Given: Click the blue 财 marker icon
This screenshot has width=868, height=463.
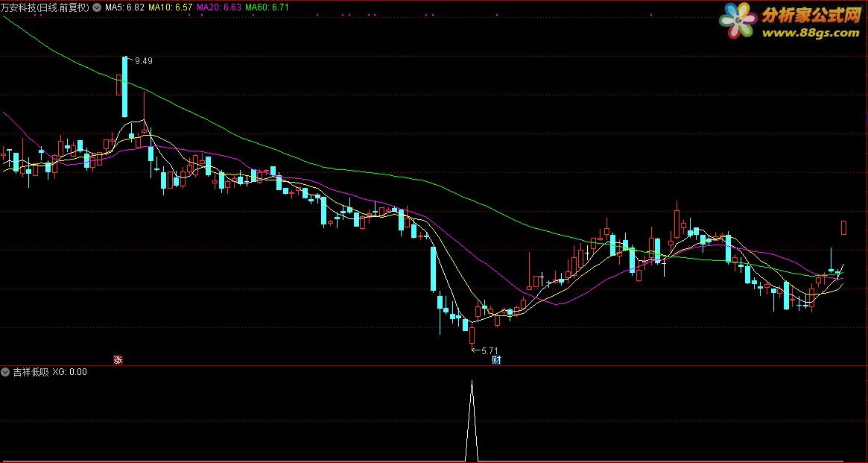Looking at the screenshot, I should [496, 360].
